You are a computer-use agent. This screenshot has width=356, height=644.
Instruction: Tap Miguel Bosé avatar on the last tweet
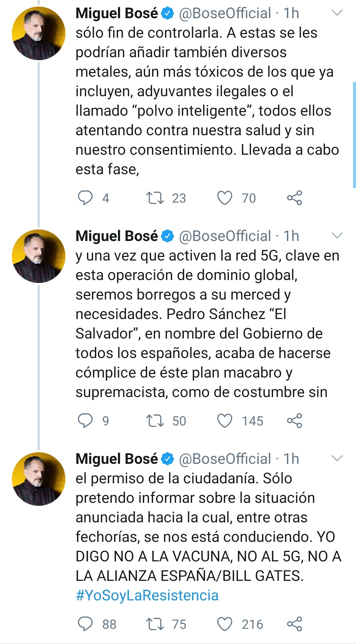[x=39, y=479]
